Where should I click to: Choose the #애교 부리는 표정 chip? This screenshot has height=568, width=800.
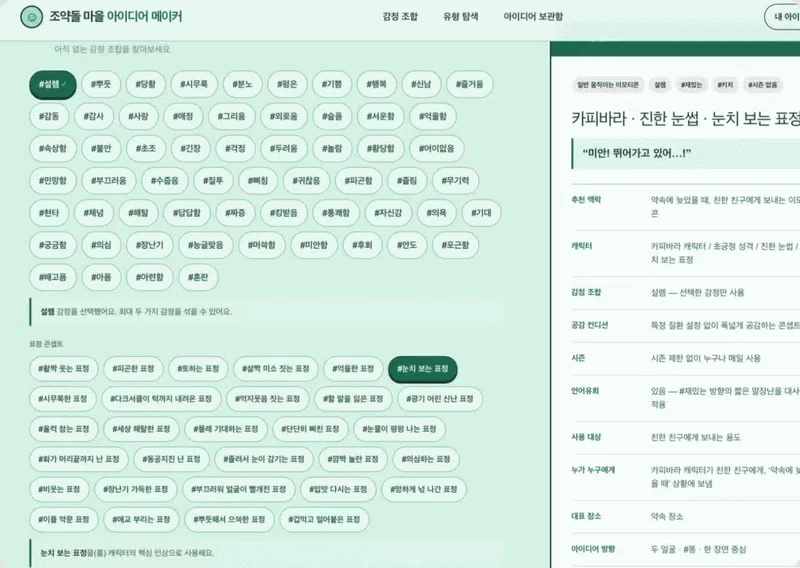tap(141, 519)
